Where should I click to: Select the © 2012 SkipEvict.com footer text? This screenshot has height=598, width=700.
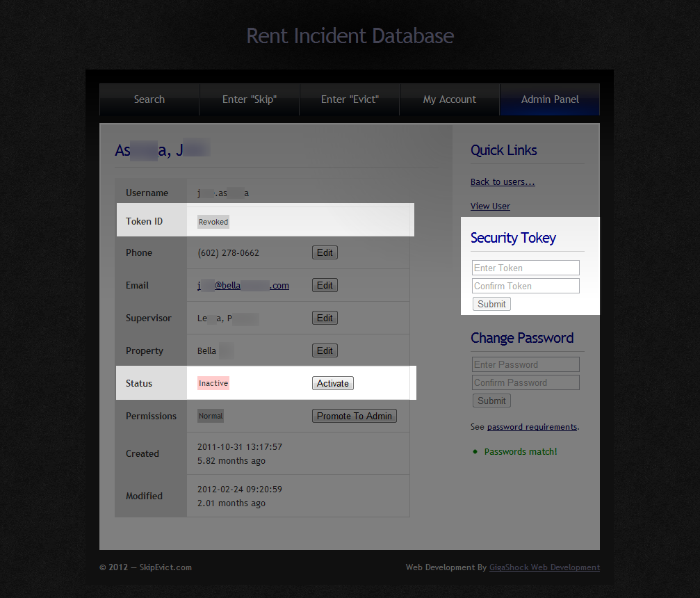[x=145, y=567]
